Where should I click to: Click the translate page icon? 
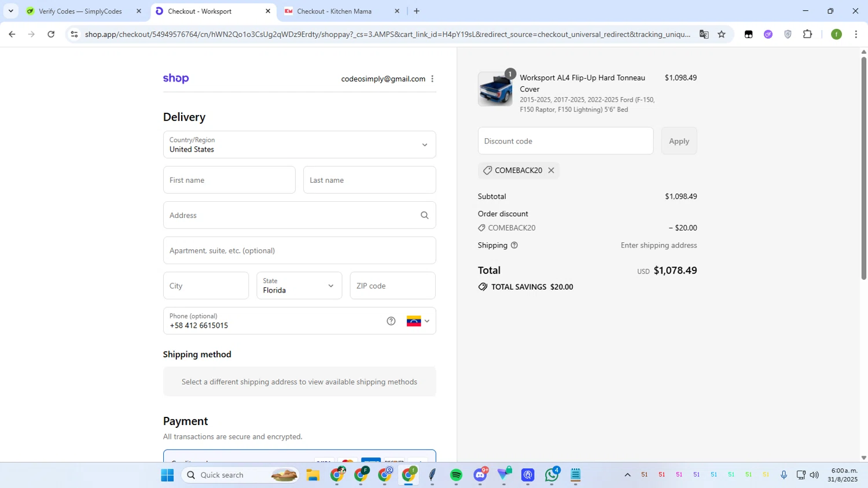click(704, 34)
